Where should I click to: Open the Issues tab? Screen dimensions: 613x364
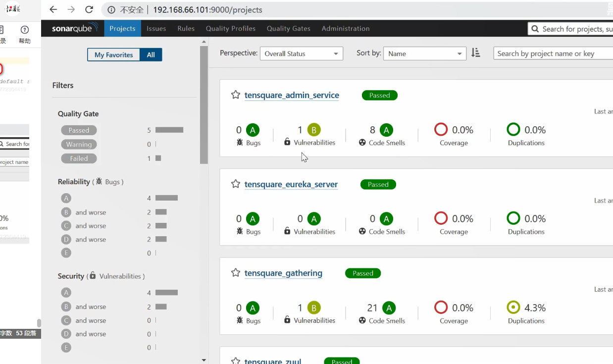pos(156,28)
